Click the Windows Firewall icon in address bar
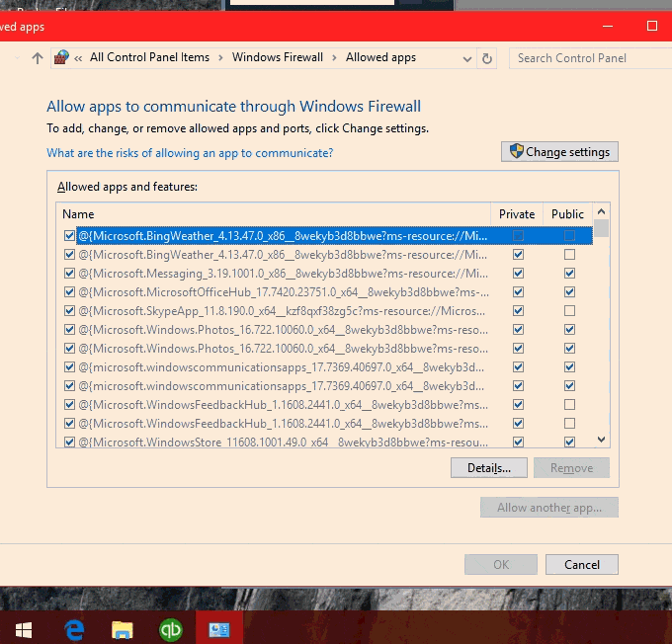This screenshot has width=672, height=644. (x=61, y=57)
